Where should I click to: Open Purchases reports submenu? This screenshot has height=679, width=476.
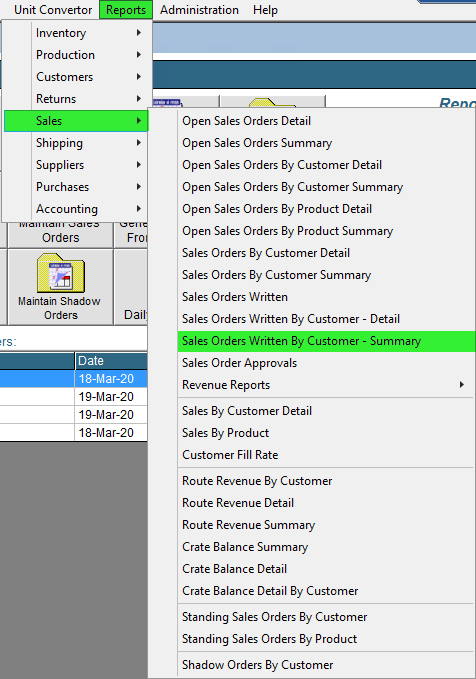click(76, 187)
